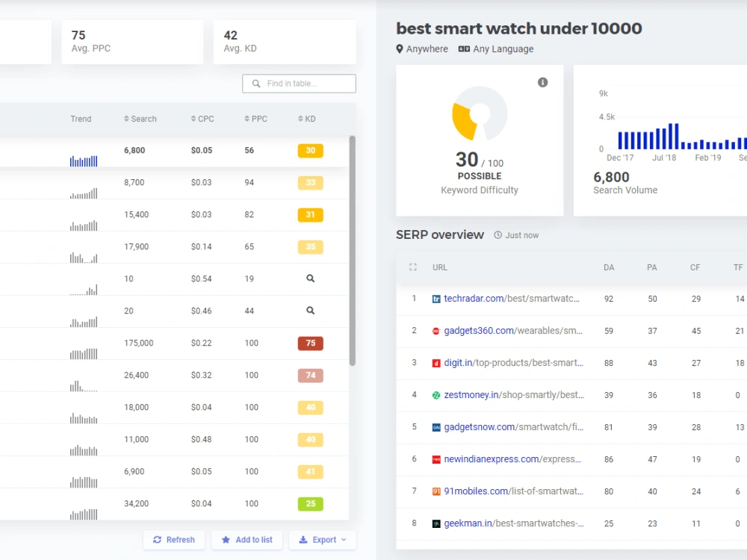Click the 91mobiles.com favicon
The height and width of the screenshot is (560, 747).
point(436,491)
